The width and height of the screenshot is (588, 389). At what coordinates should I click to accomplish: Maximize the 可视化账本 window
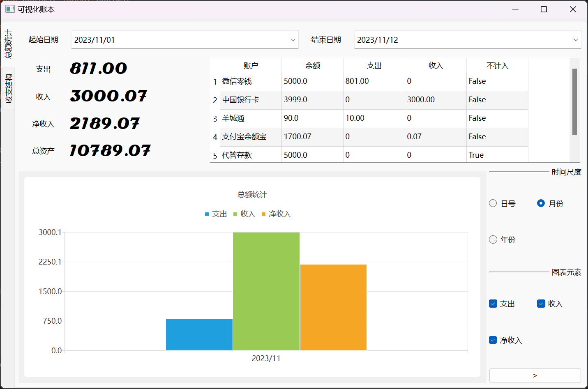click(x=544, y=9)
